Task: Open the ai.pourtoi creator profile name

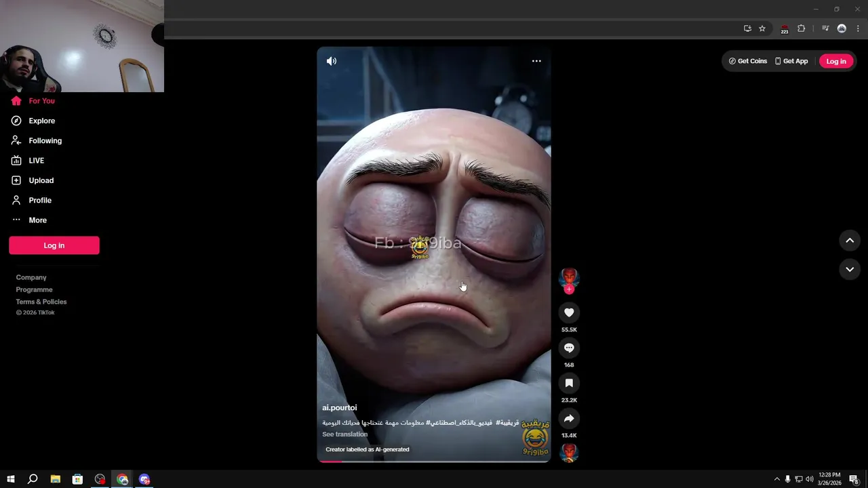Action: pos(339,407)
